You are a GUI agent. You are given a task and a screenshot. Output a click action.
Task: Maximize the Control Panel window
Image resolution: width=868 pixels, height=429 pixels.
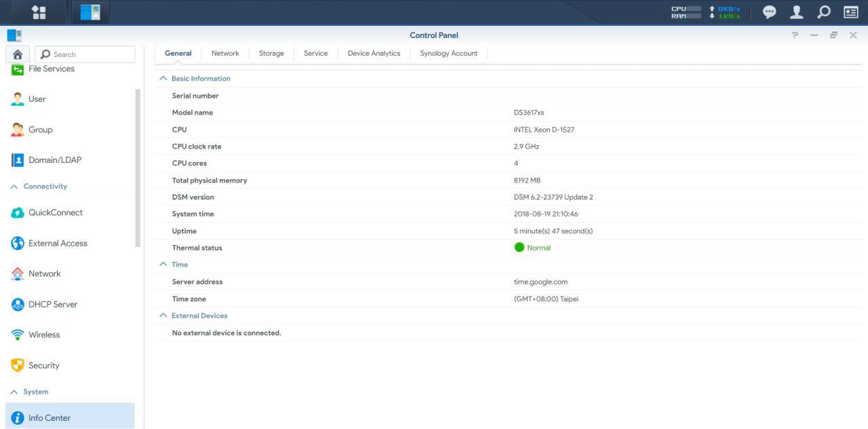click(x=833, y=35)
